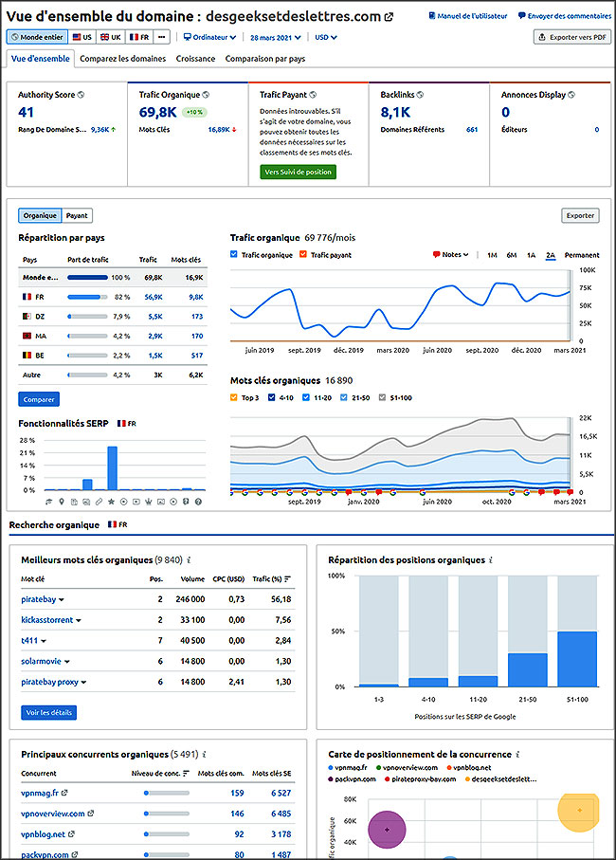616x860 pixels.
Task: Select the US flag database
Action: (x=82, y=37)
